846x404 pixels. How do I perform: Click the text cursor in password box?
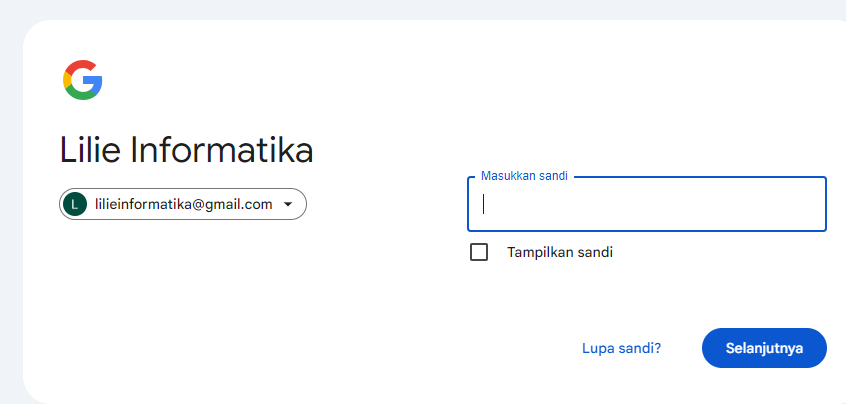click(x=483, y=204)
